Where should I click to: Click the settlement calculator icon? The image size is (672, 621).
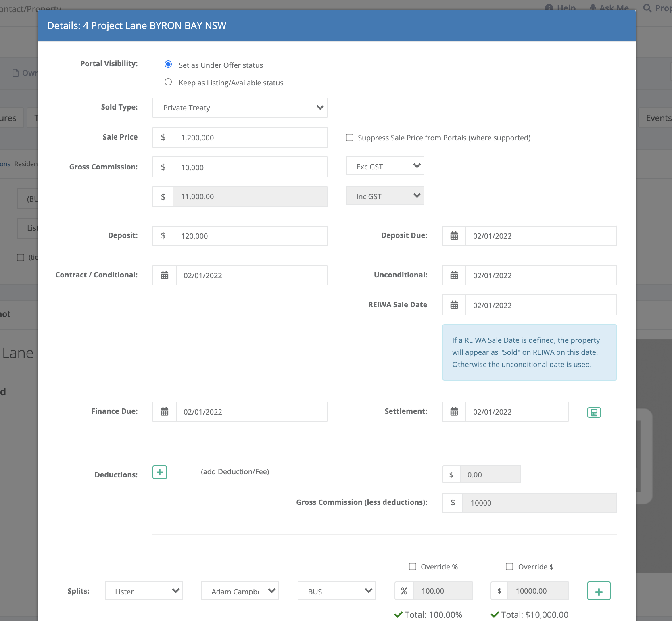(594, 413)
